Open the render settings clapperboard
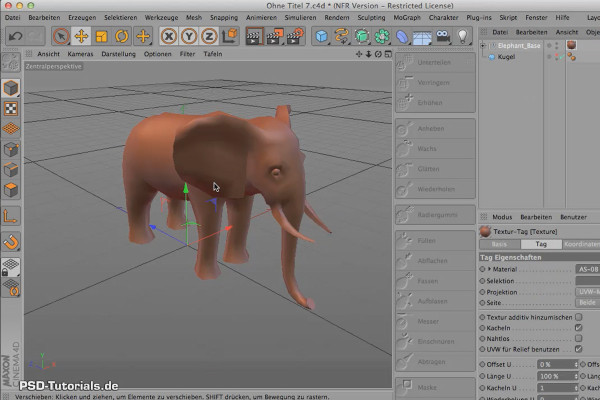 point(295,36)
